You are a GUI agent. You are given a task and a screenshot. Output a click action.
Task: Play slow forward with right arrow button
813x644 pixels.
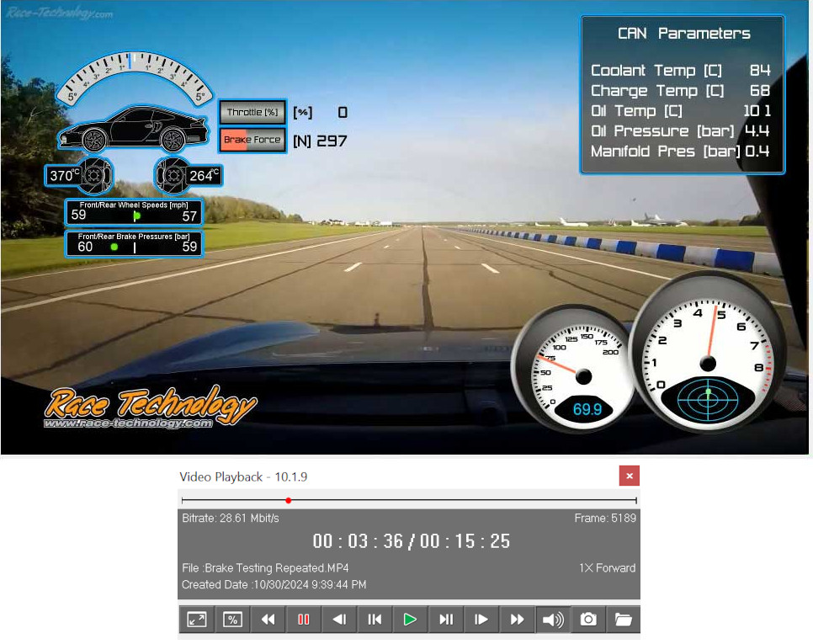coord(481,620)
